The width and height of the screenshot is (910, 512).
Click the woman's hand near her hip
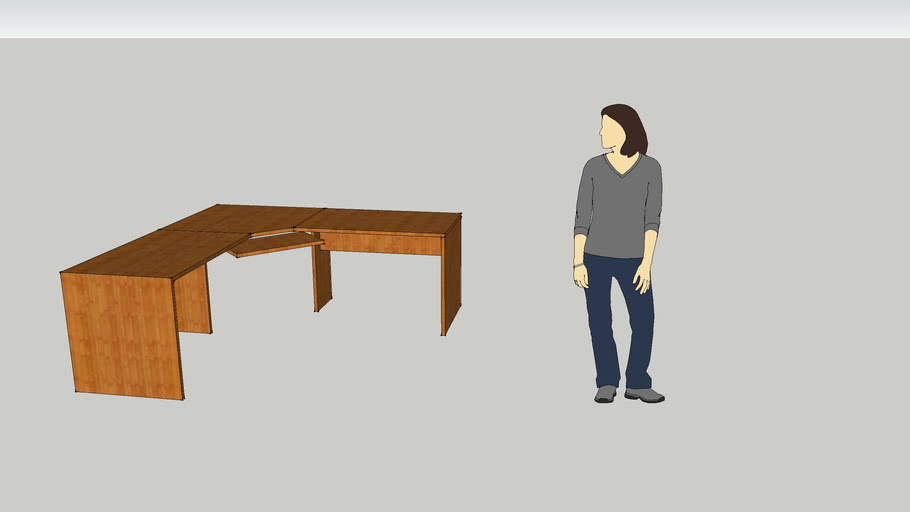[641, 277]
